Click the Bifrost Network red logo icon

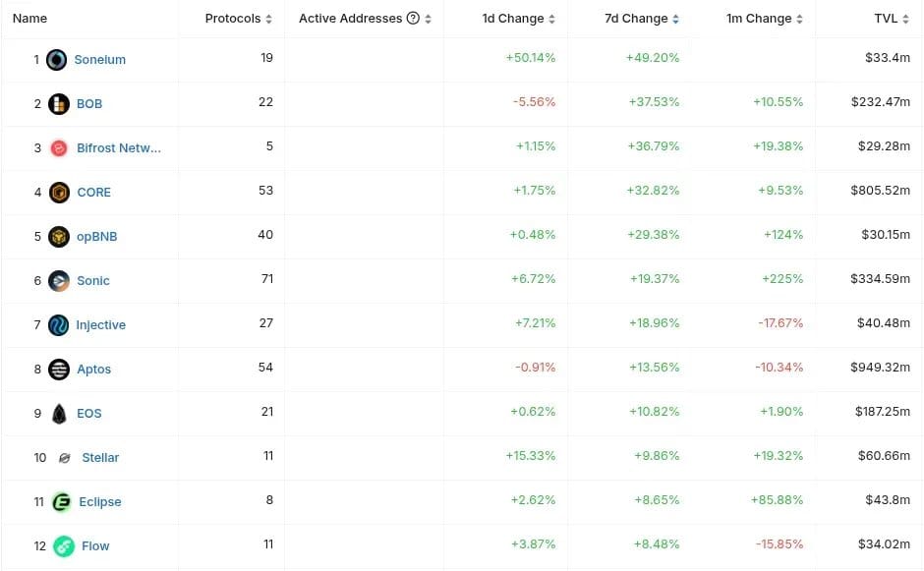pos(59,147)
